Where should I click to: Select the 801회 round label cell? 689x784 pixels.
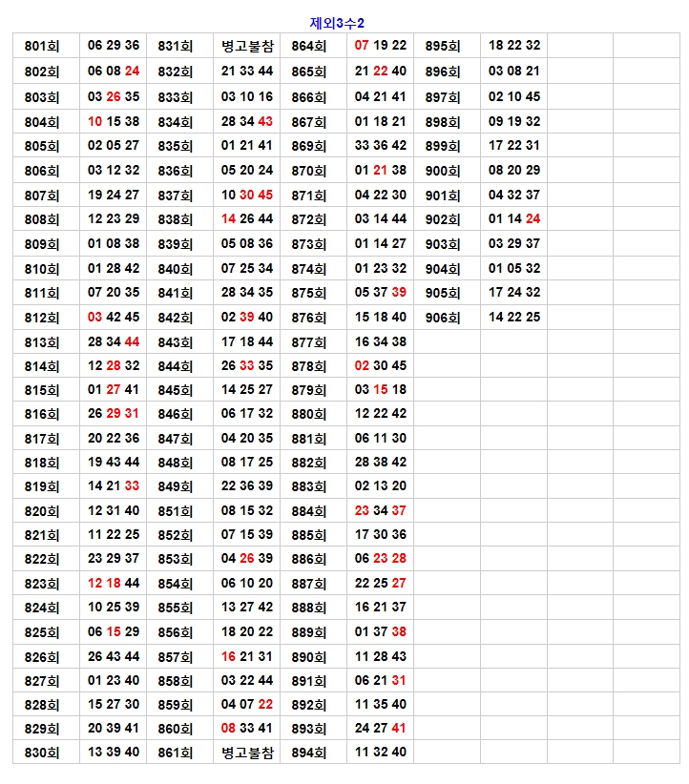42,46
